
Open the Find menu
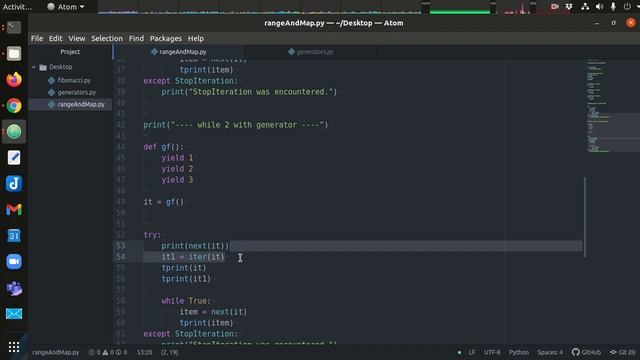136,38
